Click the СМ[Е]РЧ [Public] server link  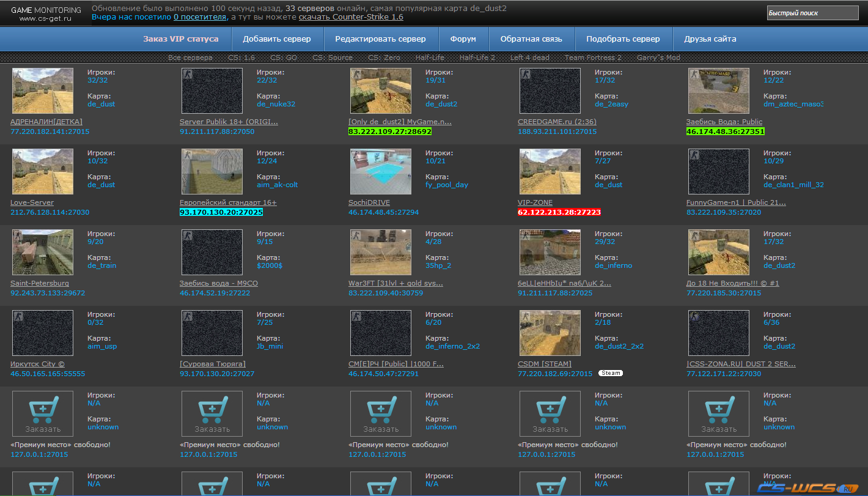click(x=396, y=364)
